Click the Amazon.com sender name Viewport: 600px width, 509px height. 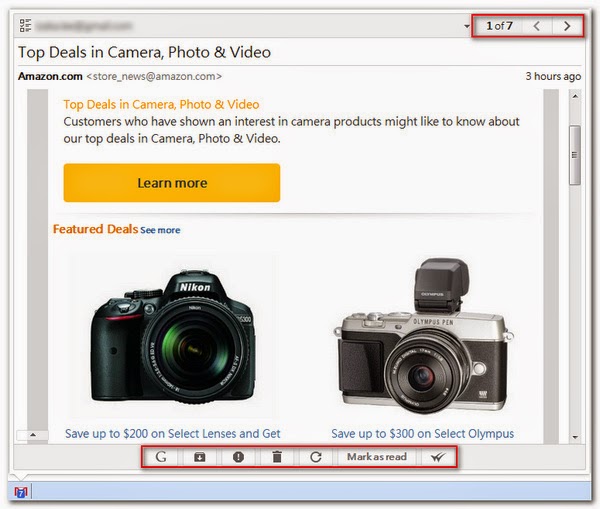pos(50,76)
